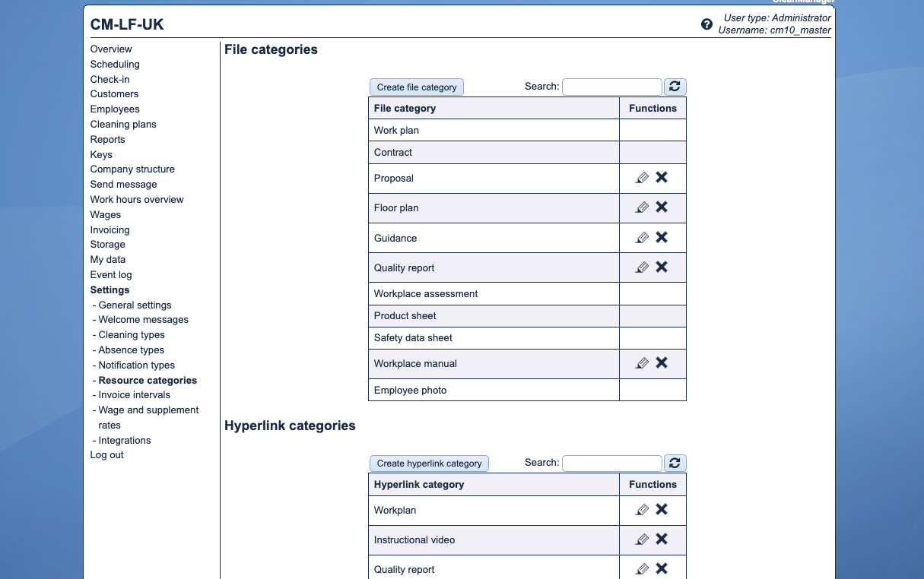The image size is (924, 579).
Task: Click the hyperlink categories search field
Action: 611,463
